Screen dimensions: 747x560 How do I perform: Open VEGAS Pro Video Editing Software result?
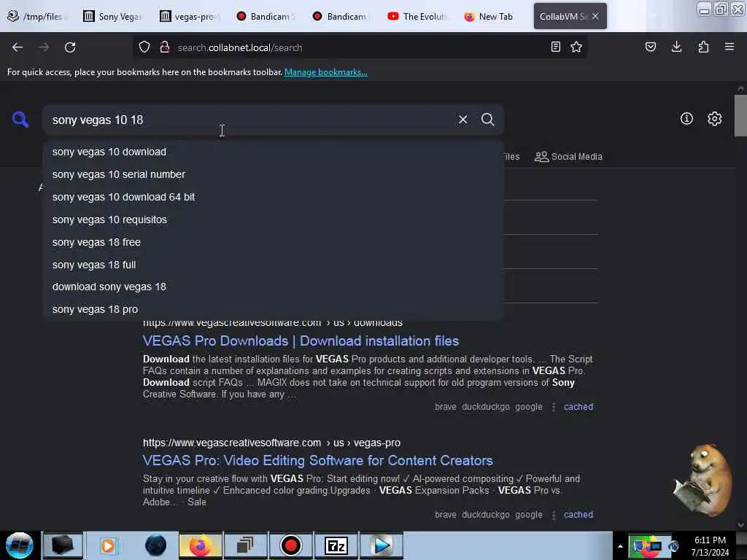pos(318,461)
